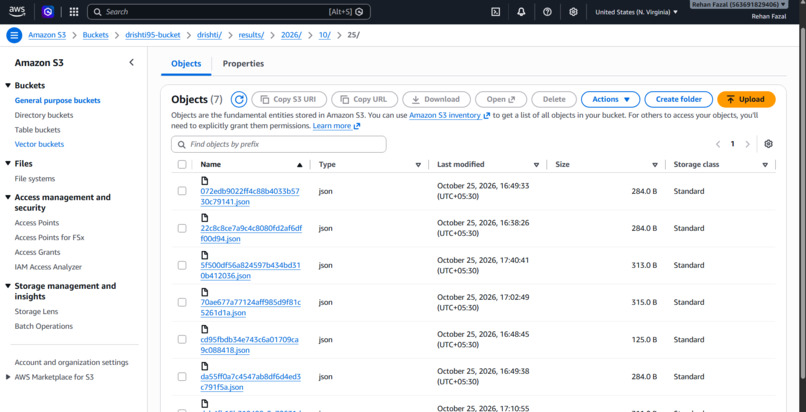The height and width of the screenshot is (412, 806).
Task: Collapse Storage management and insights section
Action: [x=8, y=286]
